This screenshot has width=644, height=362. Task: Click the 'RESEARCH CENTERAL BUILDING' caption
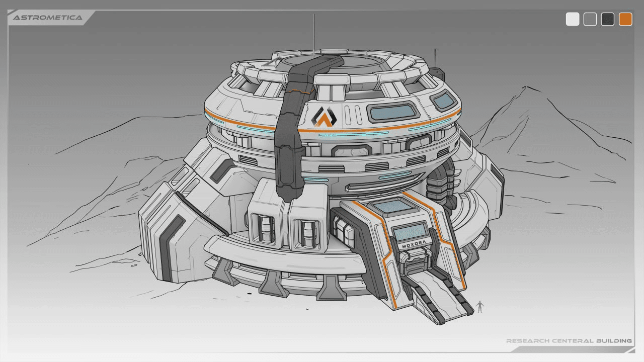point(569,341)
